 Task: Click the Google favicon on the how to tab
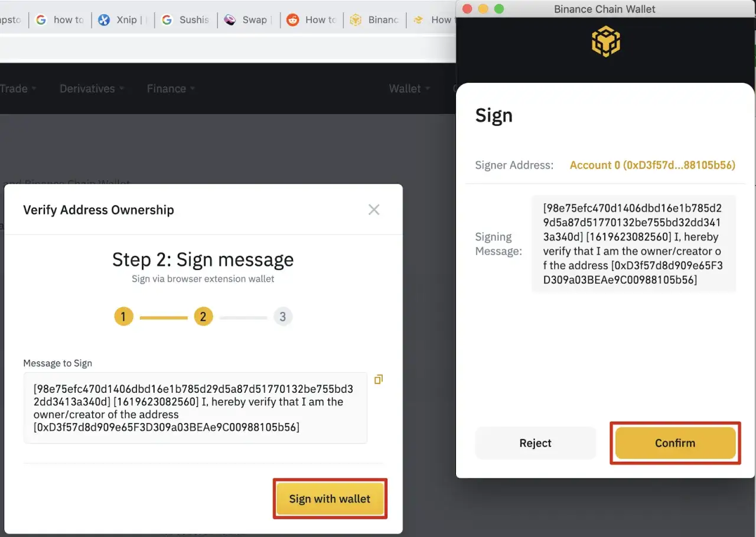pyautogui.click(x=41, y=19)
